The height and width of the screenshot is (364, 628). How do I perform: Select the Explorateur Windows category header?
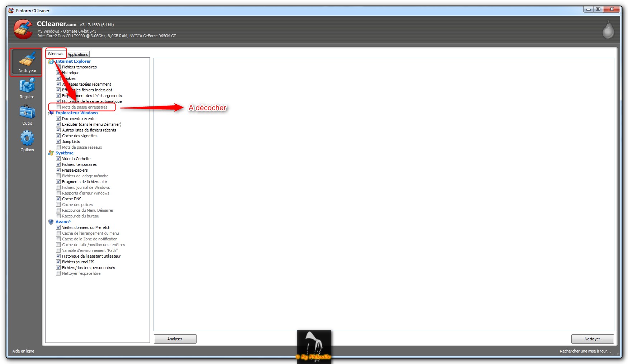(77, 113)
